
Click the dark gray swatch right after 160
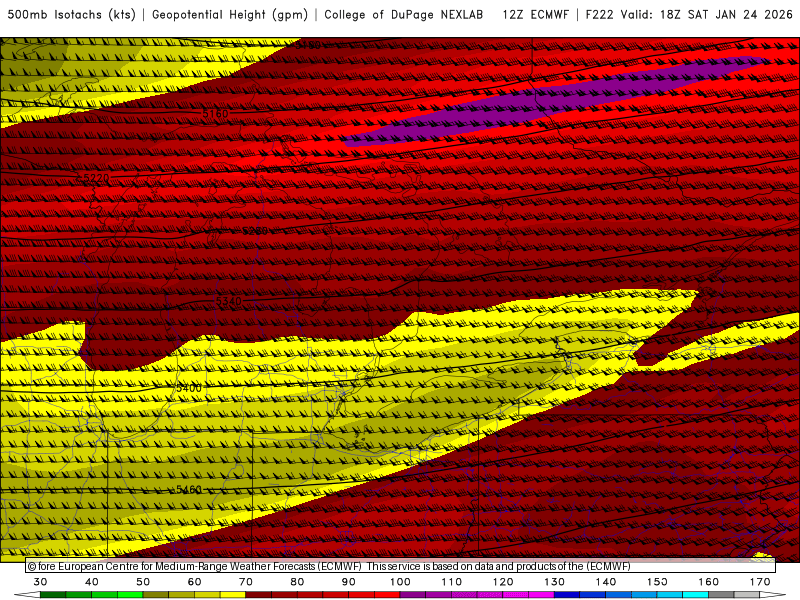coord(721,595)
